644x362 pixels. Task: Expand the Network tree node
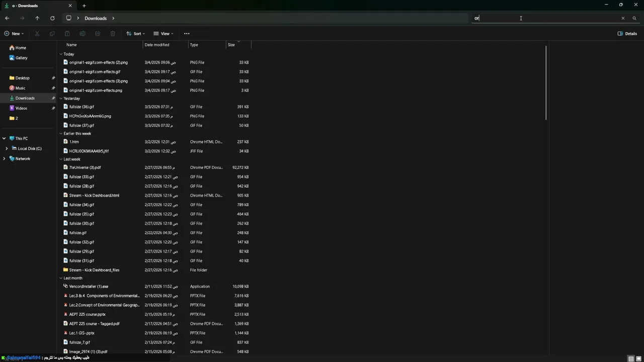pyautogui.click(x=4, y=158)
